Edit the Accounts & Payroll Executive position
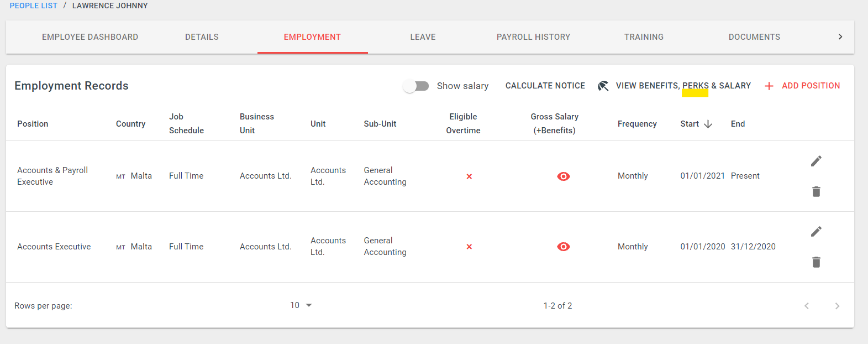The width and height of the screenshot is (868, 344). tap(816, 161)
